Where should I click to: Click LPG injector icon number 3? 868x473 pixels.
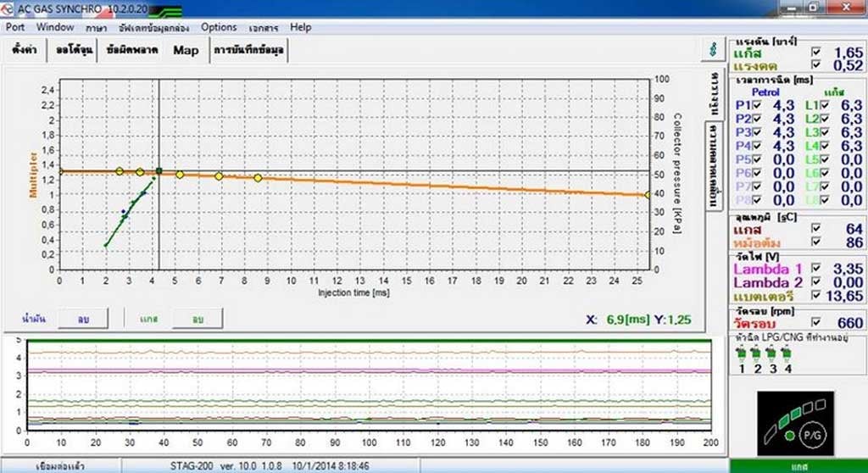coord(772,353)
